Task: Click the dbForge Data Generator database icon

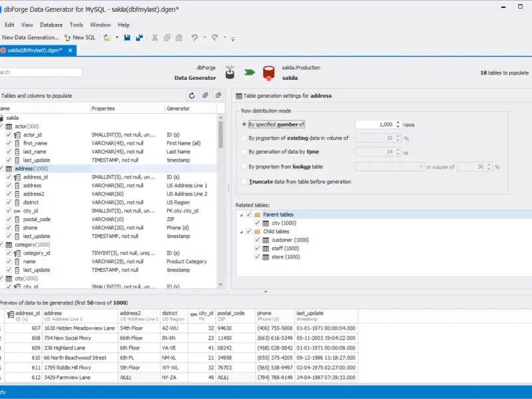Action: [230, 72]
